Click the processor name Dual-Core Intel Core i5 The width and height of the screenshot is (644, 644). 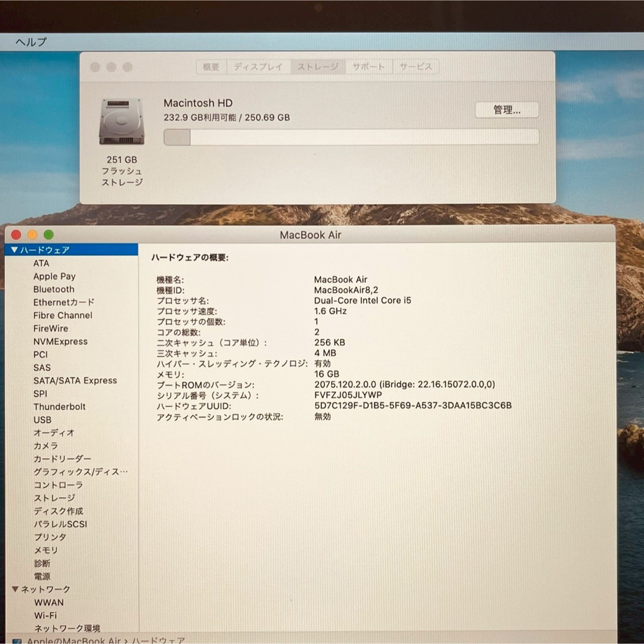pyautogui.click(x=363, y=301)
